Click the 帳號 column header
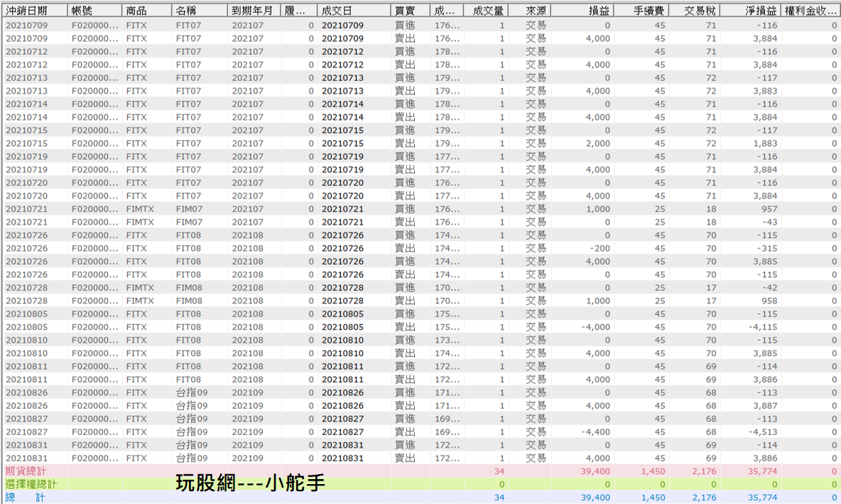Viewport: 841px width, 504px height. (x=95, y=10)
